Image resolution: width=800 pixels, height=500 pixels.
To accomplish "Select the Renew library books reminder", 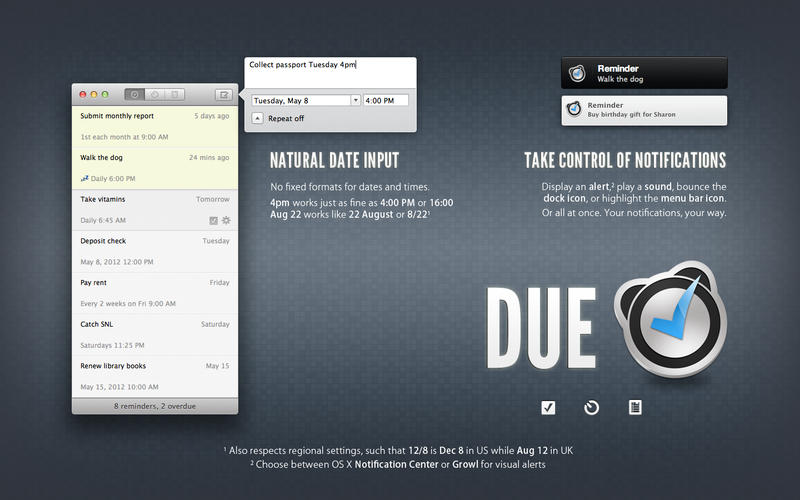I will point(155,377).
